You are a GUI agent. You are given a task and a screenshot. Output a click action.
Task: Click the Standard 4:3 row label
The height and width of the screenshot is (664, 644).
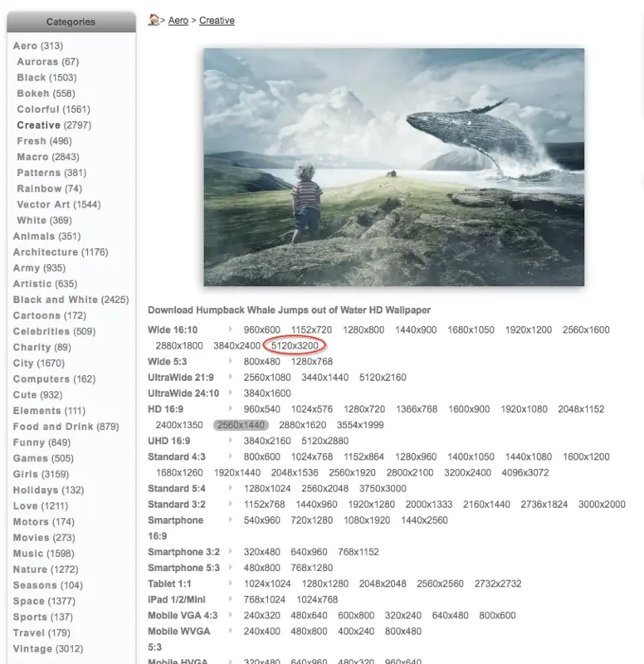177,457
